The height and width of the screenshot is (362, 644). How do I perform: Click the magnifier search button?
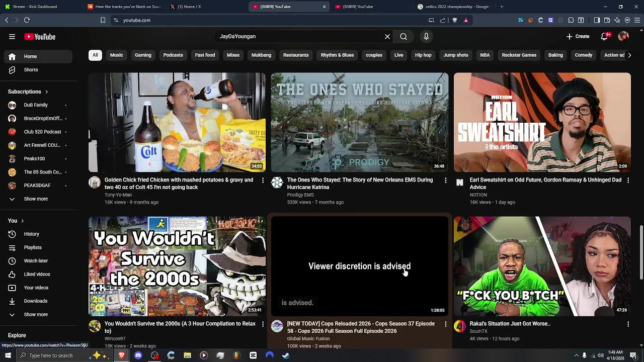click(404, 37)
